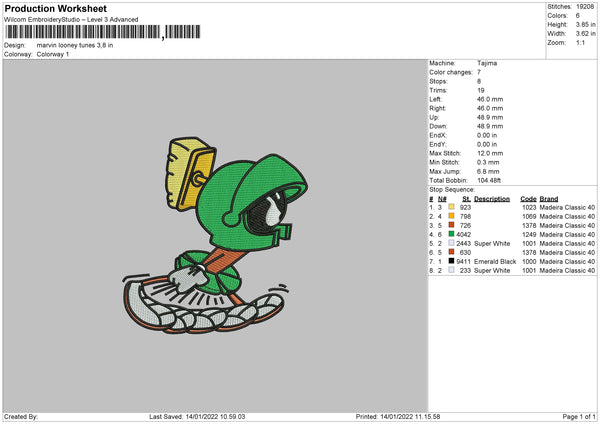Select the Min Stitch value 0.3 mm
This screenshot has width=600, height=424.
click(x=488, y=162)
